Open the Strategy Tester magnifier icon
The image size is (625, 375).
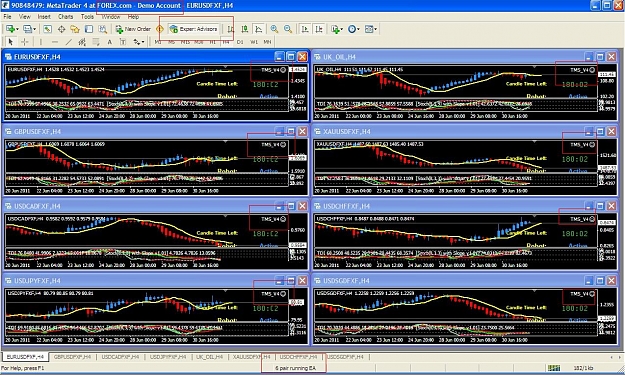(x=103, y=29)
